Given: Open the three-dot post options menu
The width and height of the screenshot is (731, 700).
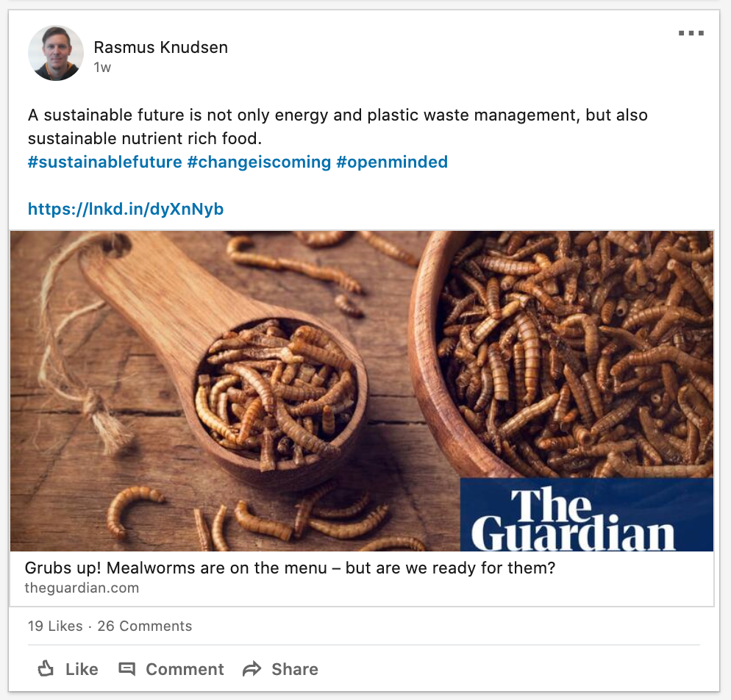Looking at the screenshot, I should coord(691,33).
